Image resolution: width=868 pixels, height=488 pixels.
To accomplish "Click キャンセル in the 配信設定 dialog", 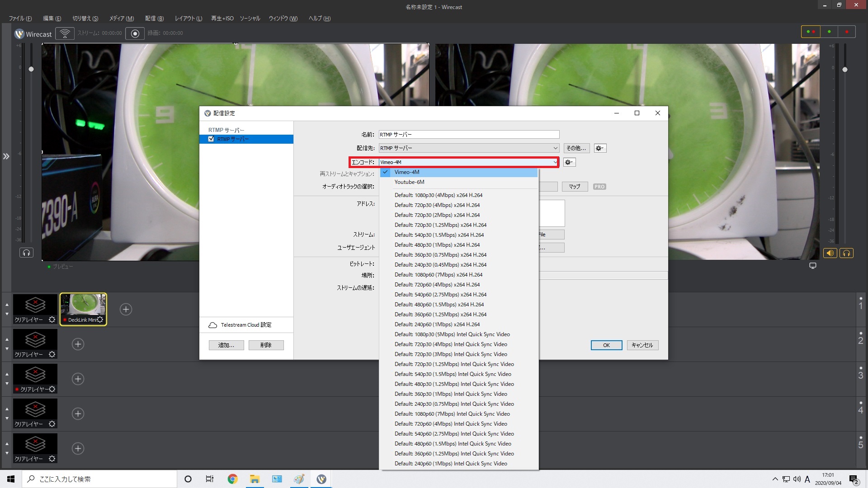I will click(642, 345).
